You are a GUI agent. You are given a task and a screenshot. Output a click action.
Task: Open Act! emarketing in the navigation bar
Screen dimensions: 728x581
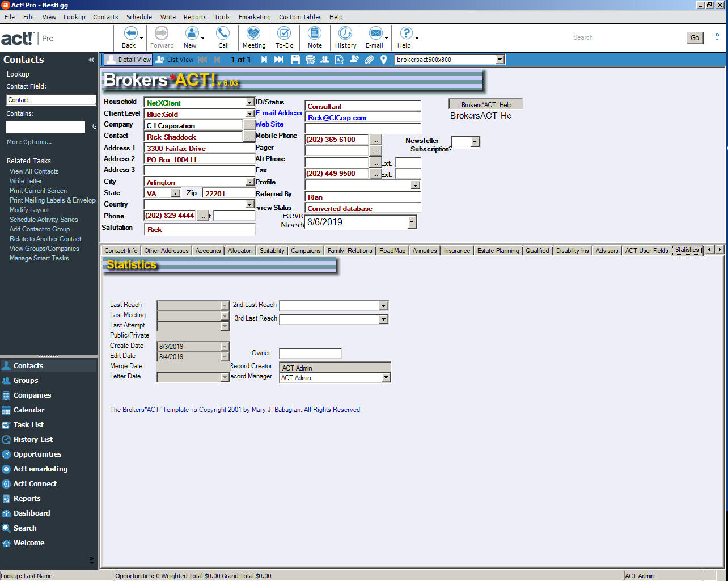tap(40, 469)
